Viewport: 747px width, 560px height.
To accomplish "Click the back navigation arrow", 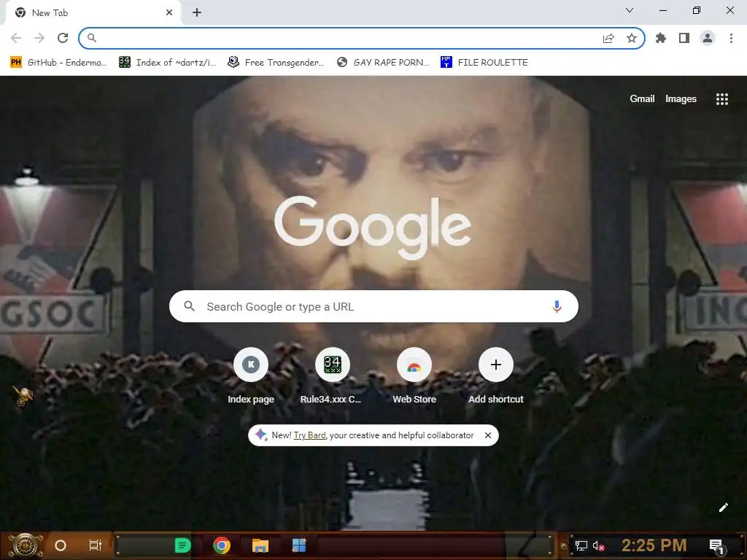I will (16, 38).
